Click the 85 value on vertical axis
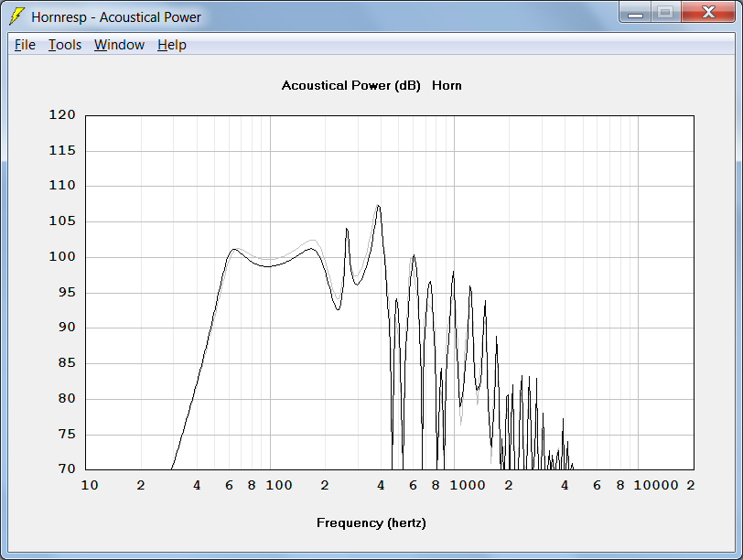Image resolution: width=743 pixels, height=560 pixels. (x=67, y=363)
